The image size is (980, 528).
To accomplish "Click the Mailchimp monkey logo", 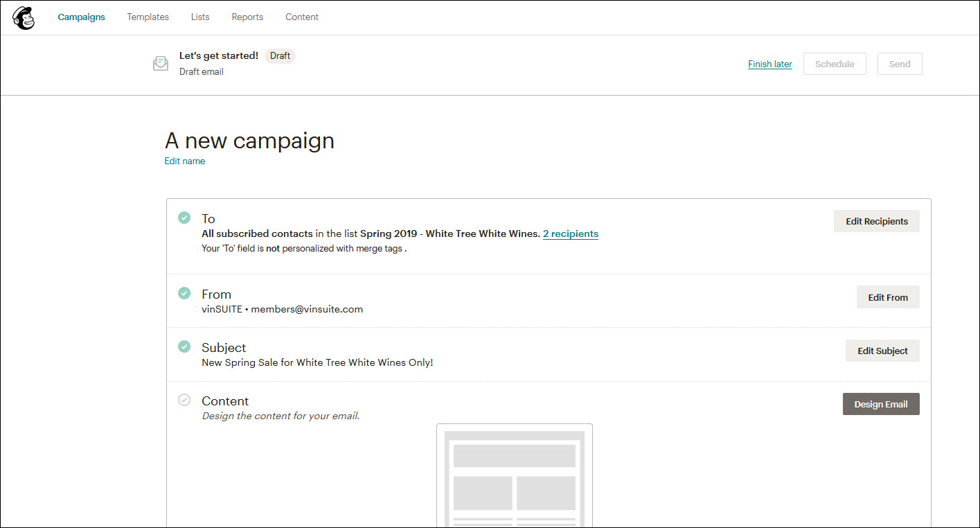I will pos(24,17).
